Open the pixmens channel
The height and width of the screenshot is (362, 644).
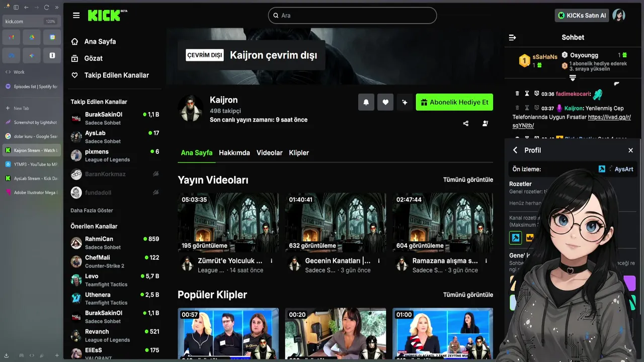115,155
